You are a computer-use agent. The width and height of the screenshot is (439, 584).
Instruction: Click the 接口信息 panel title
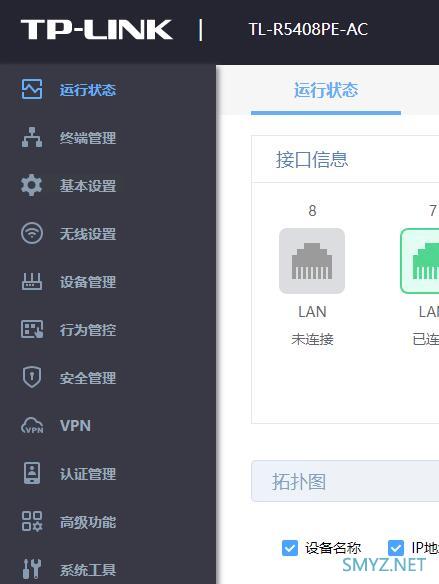(x=312, y=160)
